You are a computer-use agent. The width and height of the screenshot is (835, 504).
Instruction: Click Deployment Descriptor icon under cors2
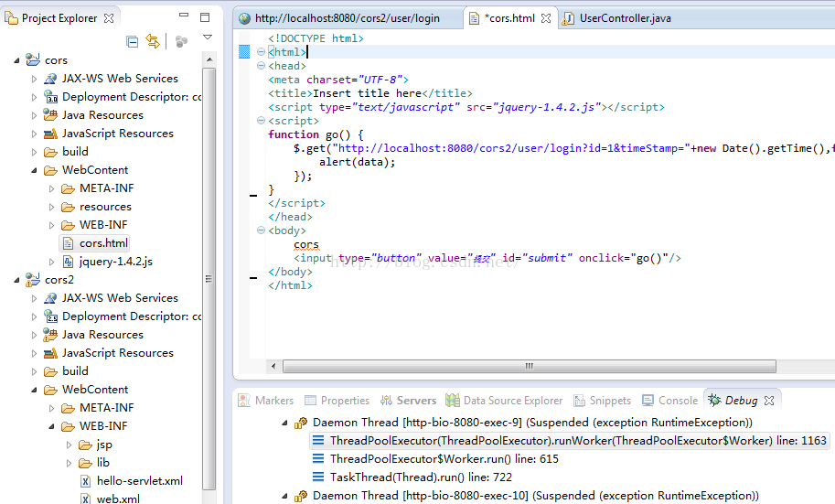tap(50, 316)
